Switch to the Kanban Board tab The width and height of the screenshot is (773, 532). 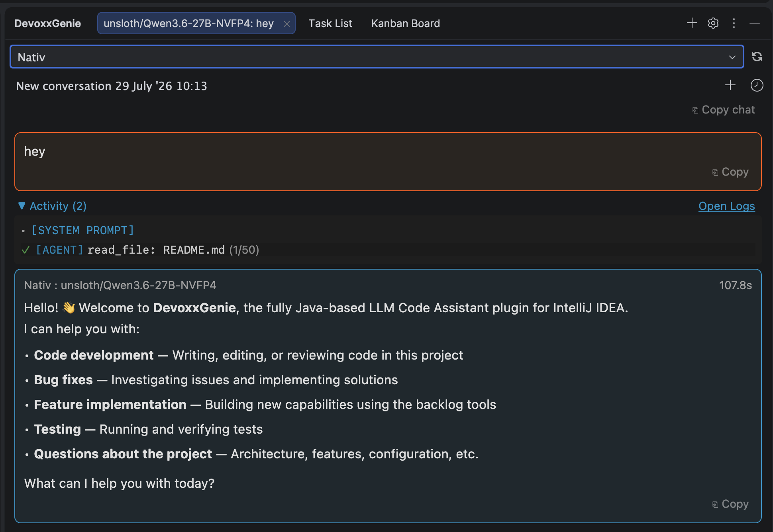pyautogui.click(x=405, y=23)
